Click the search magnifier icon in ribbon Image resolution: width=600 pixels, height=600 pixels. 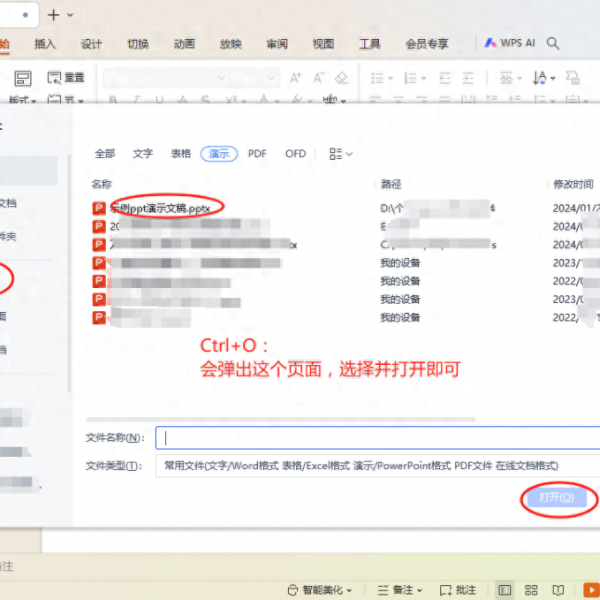click(553, 44)
